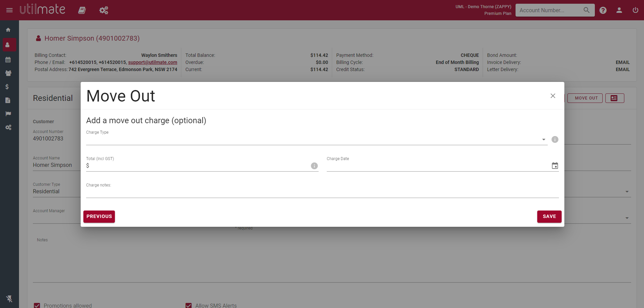Open the document reports icon in sidebar
This screenshot has height=308, width=644.
8,100
